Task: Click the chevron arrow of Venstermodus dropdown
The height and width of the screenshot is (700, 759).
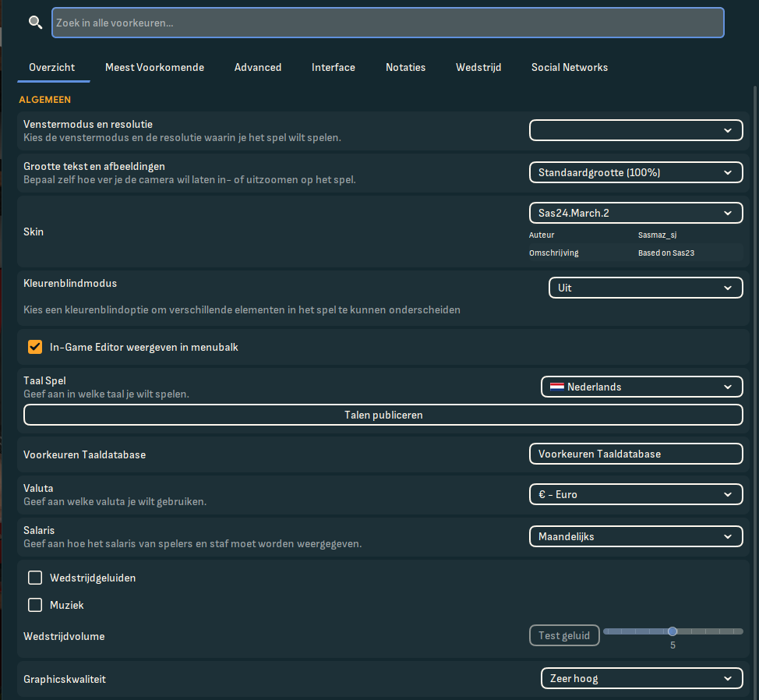Action: tap(728, 130)
